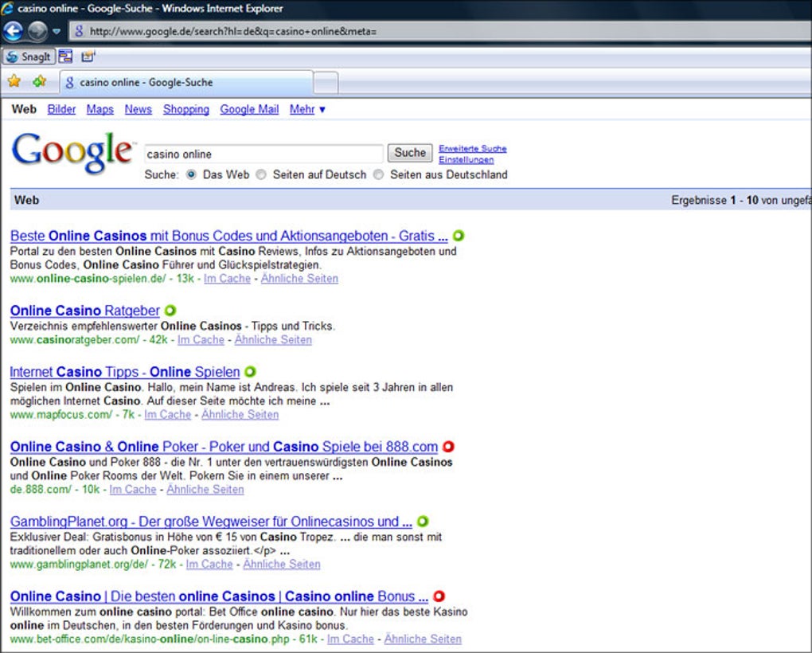Screen dimensions: 812x653
Task: Open Ähnliche Seiten for mapfocus.com
Action: [x=240, y=415]
